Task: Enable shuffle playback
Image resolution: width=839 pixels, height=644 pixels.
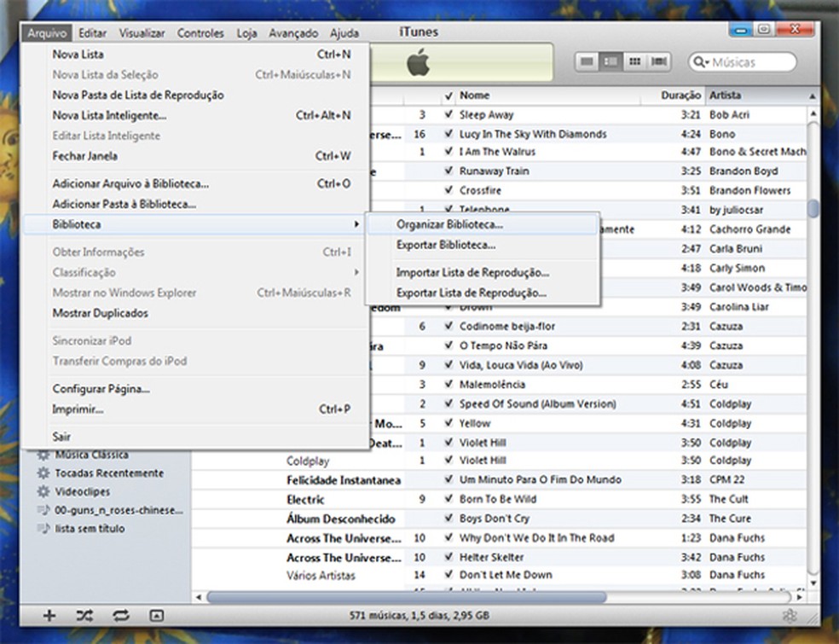Action: 84,614
